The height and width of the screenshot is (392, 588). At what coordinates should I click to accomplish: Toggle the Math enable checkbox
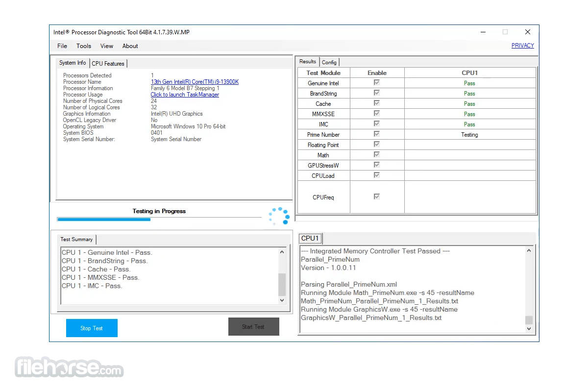377,155
